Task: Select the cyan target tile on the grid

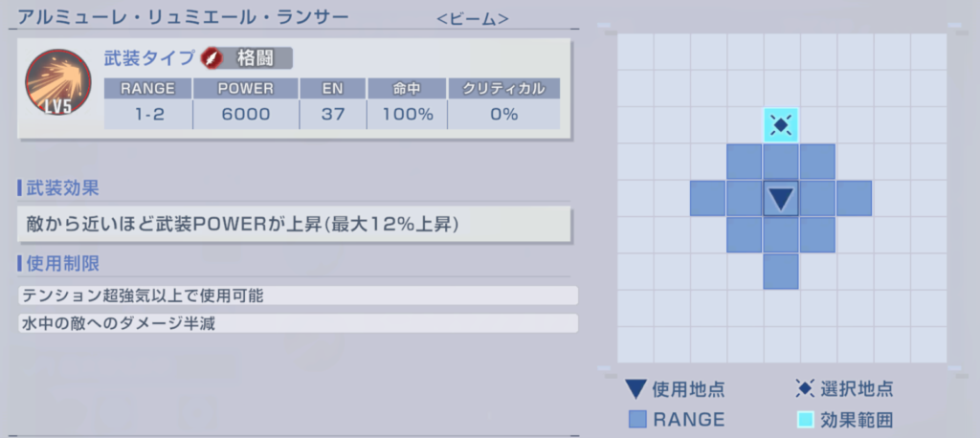Action: [781, 124]
